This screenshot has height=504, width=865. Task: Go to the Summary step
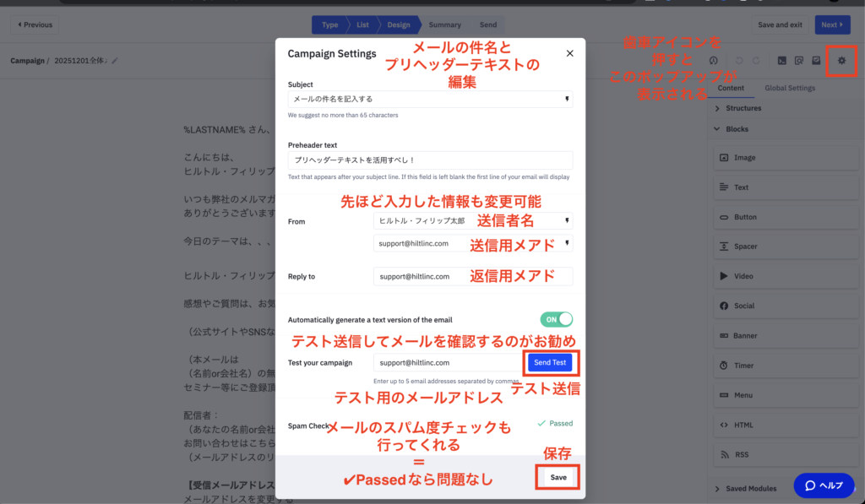coord(444,24)
